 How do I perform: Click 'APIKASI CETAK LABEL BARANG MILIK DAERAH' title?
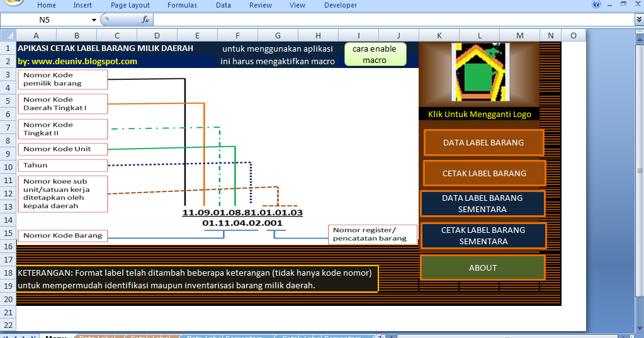point(105,48)
